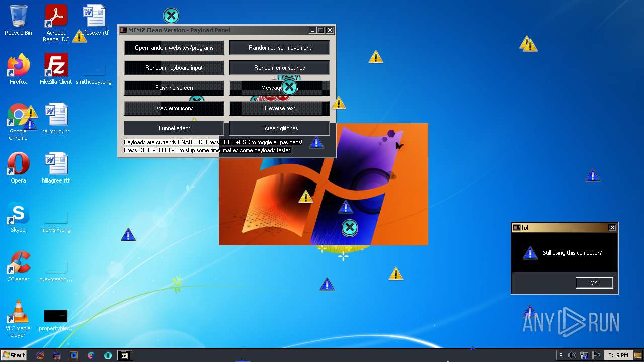Click OK in the lol dialog

tap(594, 283)
